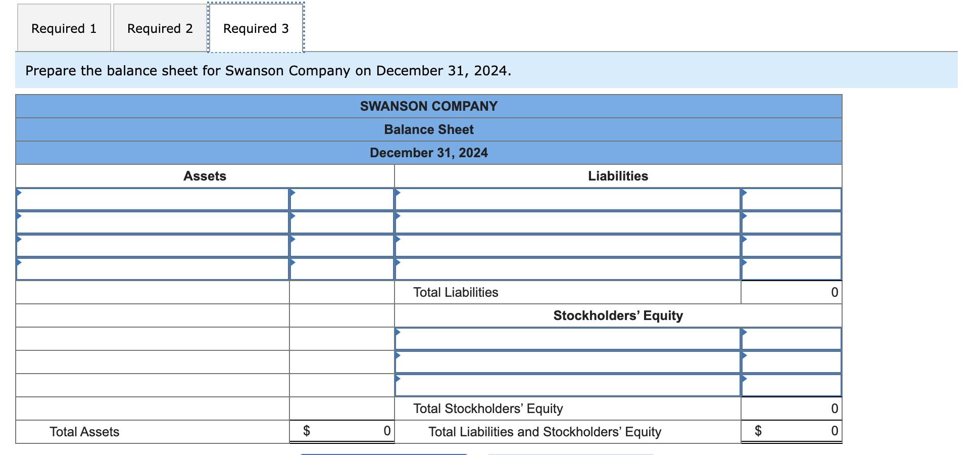The width and height of the screenshot is (980, 455).
Task: Click second stockholders' equity amount field
Action: coord(792,362)
